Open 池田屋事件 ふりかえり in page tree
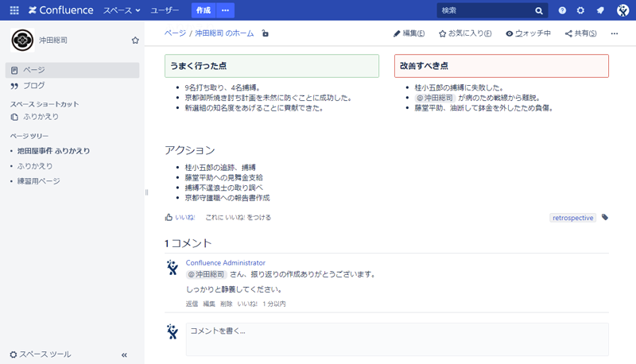636x364 pixels. pos(53,151)
